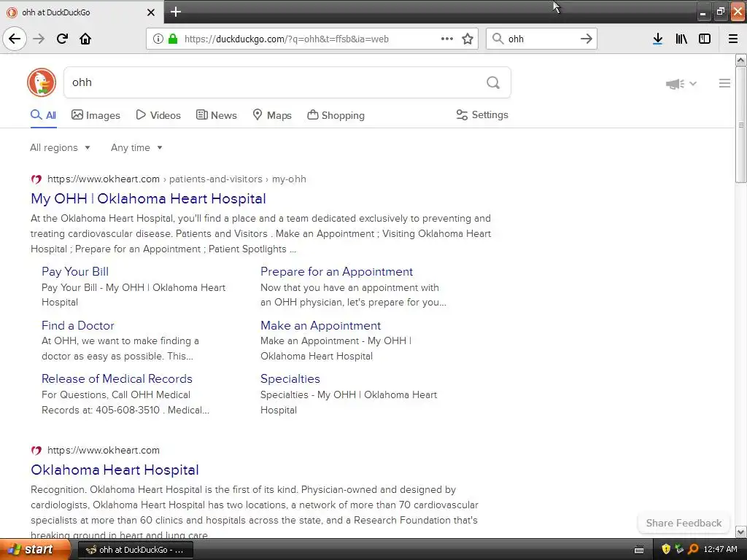This screenshot has width=747, height=560.
Task: Click the DuckDuckGo duck logo
Action: point(42,82)
